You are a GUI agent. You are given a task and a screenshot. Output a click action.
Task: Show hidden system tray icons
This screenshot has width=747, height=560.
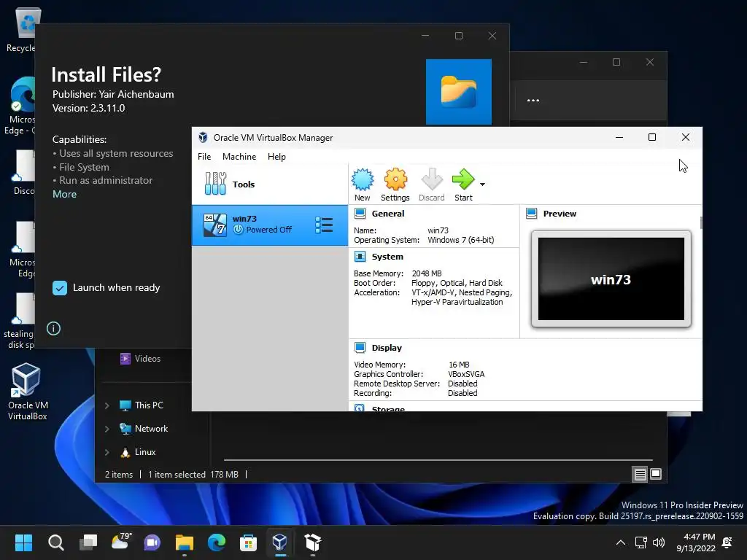tap(621, 542)
